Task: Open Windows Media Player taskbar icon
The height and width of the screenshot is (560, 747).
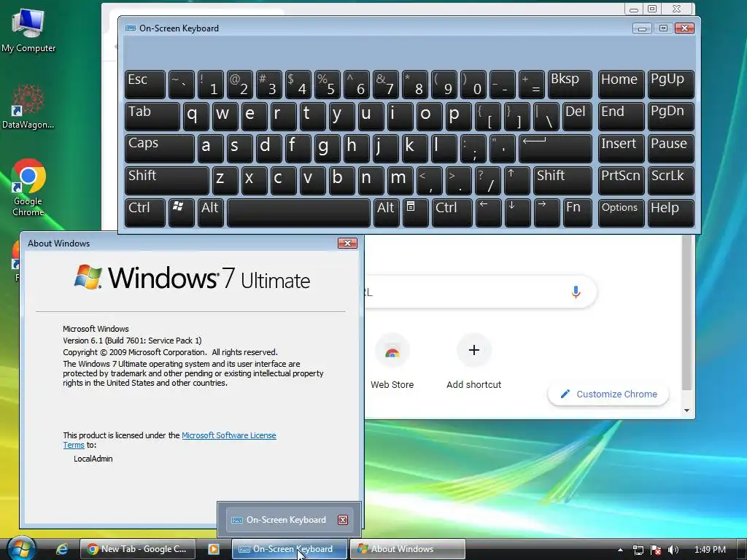Action: [214, 549]
